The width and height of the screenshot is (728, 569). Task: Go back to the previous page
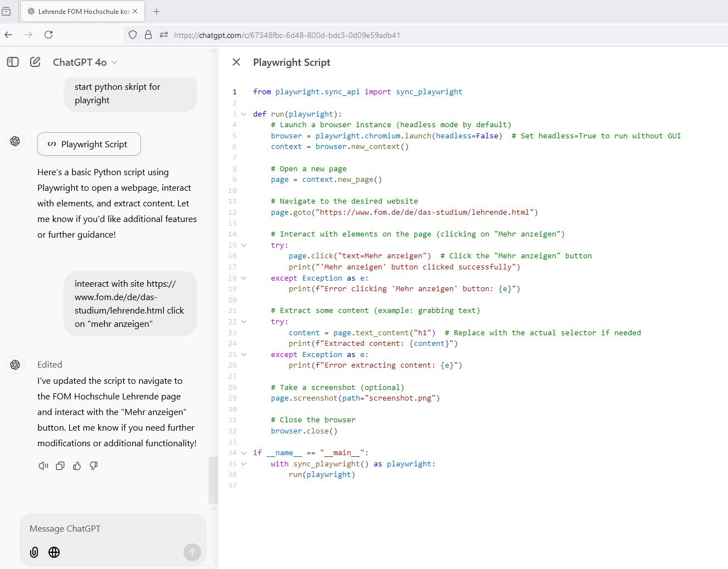point(8,35)
